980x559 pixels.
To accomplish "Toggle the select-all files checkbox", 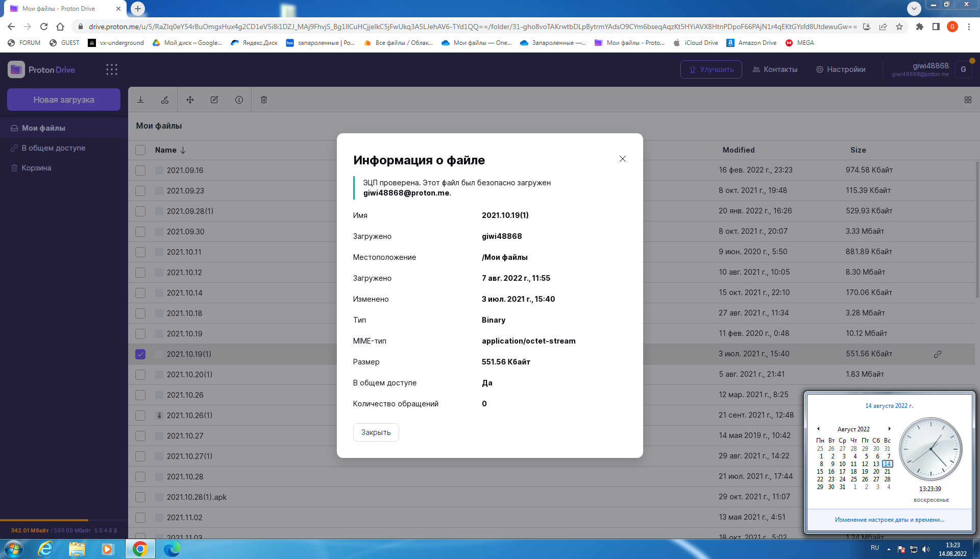I will click(x=140, y=150).
